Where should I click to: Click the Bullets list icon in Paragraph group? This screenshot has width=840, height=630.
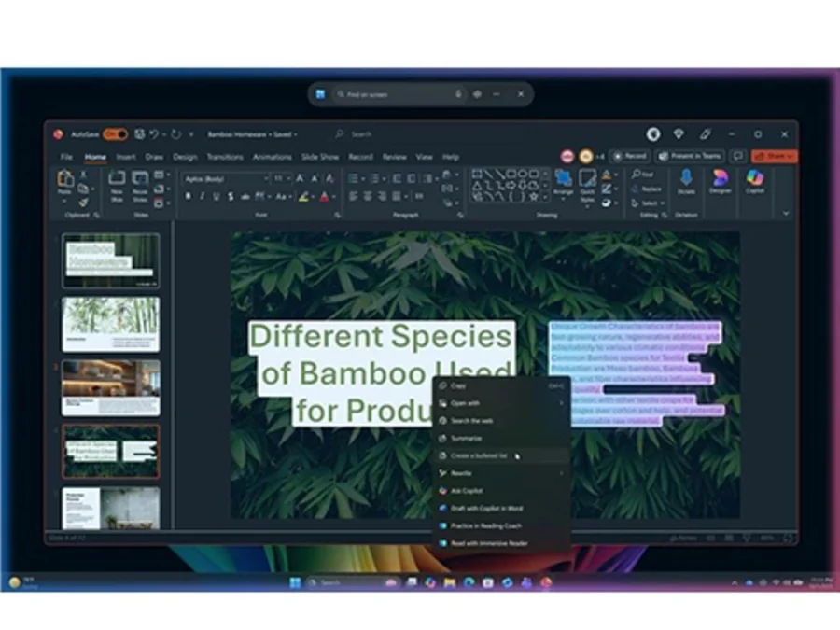tap(354, 178)
